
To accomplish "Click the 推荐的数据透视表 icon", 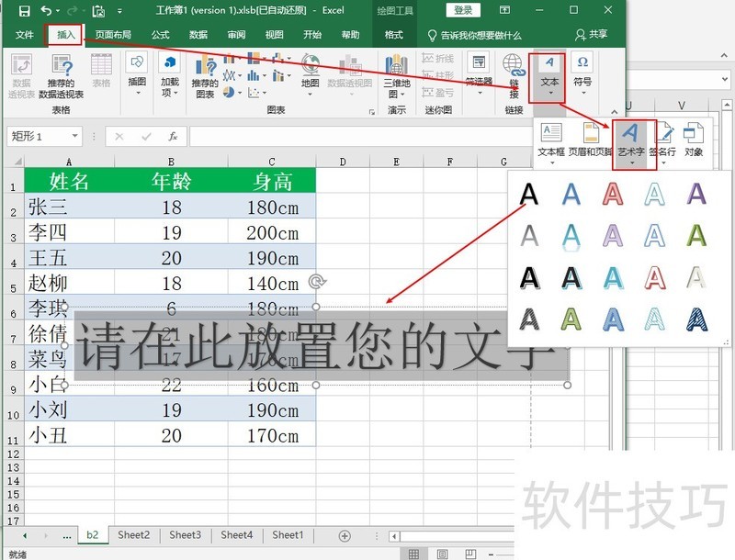I will tap(62, 75).
